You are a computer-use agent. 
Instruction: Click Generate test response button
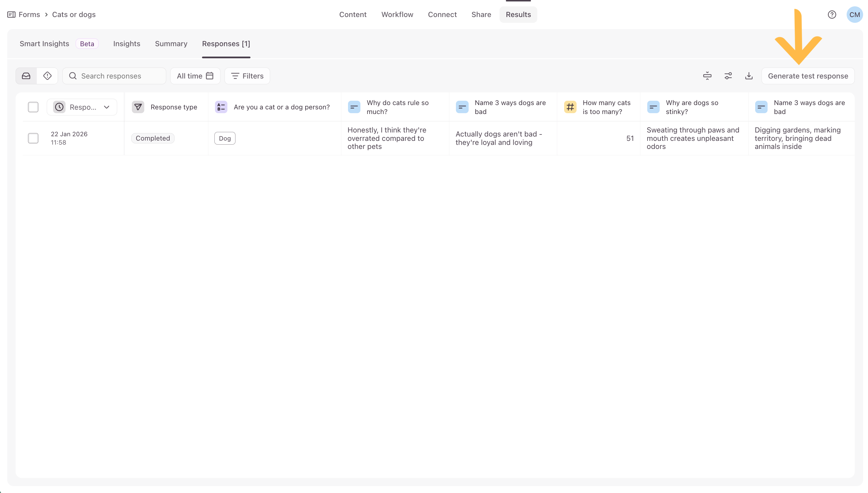807,76
